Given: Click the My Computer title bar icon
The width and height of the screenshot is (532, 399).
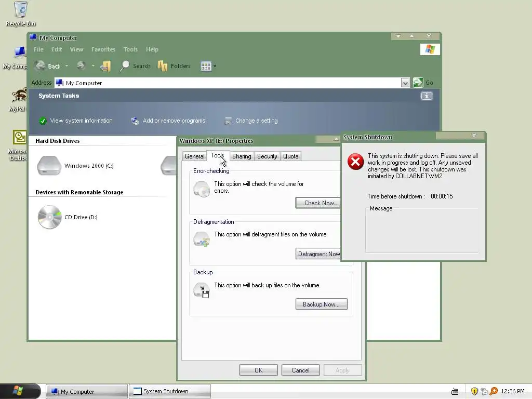Looking at the screenshot, I should pos(33,37).
